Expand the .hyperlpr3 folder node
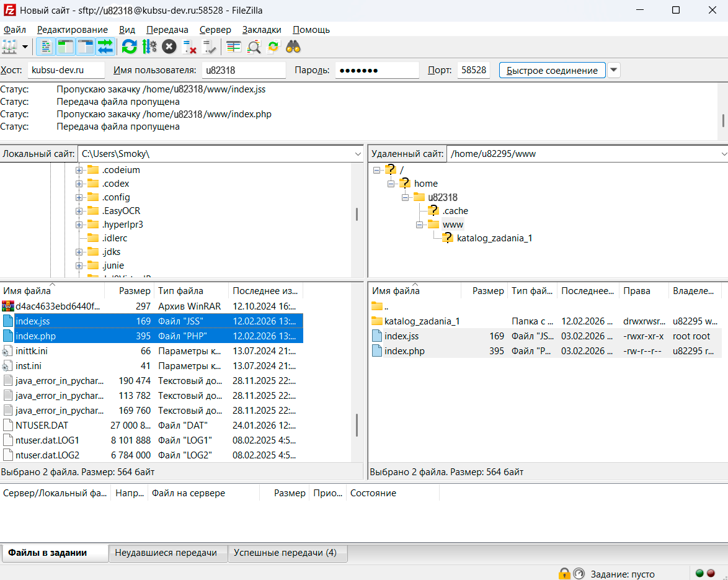Viewport: 728px width, 580px height. click(x=79, y=225)
